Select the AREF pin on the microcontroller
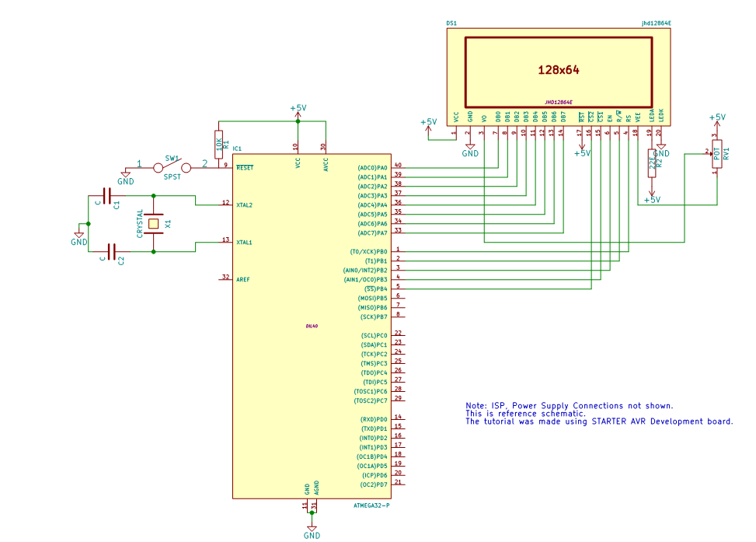 point(242,278)
